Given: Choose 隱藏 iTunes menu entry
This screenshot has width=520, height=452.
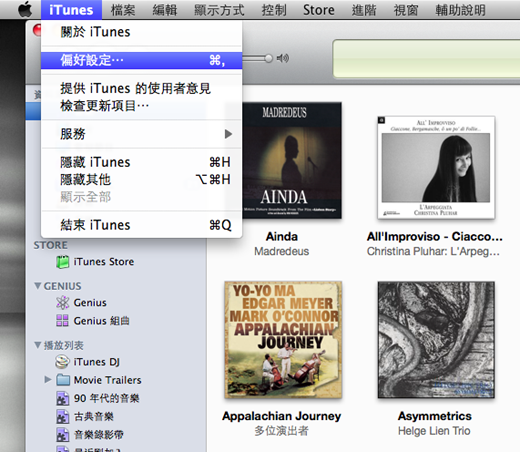Looking at the screenshot, I should coord(141,162).
